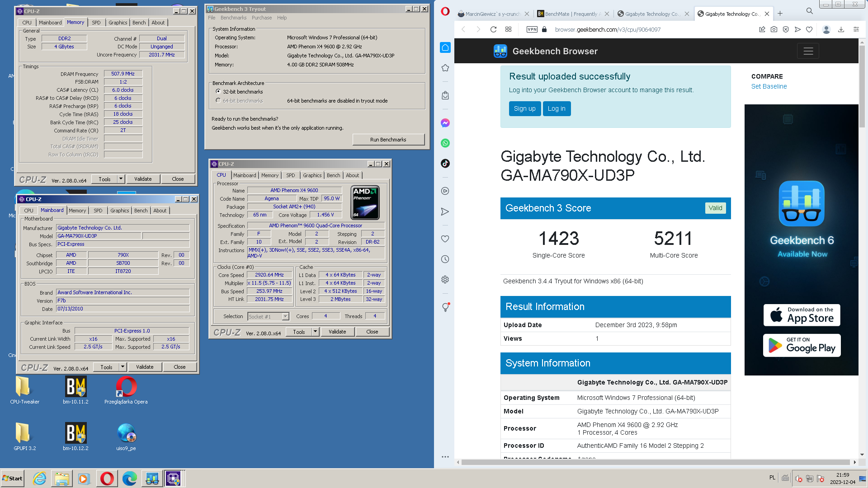Click browser vertical scrollbar
The image size is (868, 488).
click(862, 86)
